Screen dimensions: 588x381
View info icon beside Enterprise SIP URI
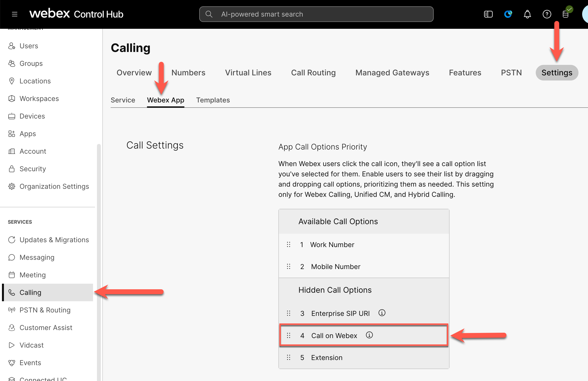coord(381,313)
